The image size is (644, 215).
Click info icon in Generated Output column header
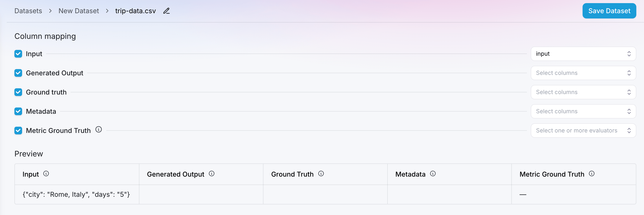[x=212, y=174]
